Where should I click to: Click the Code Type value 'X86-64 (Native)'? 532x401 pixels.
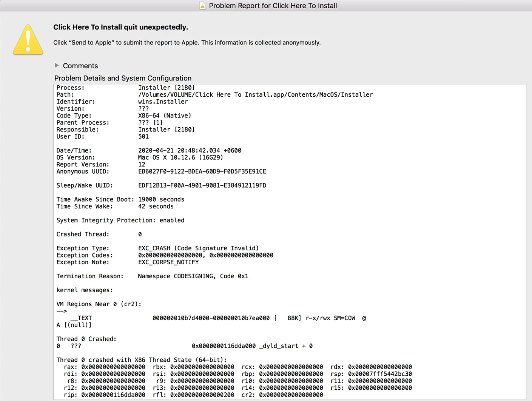coord(165,116)
